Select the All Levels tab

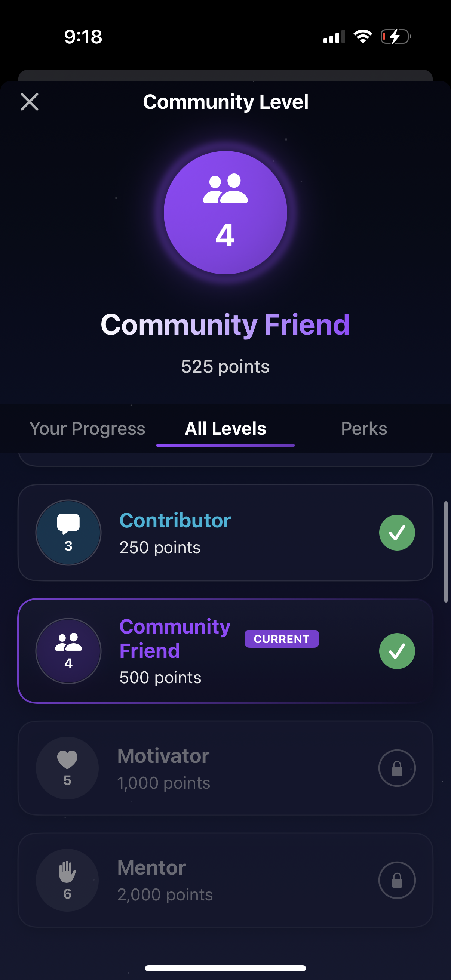coord(225,429)
